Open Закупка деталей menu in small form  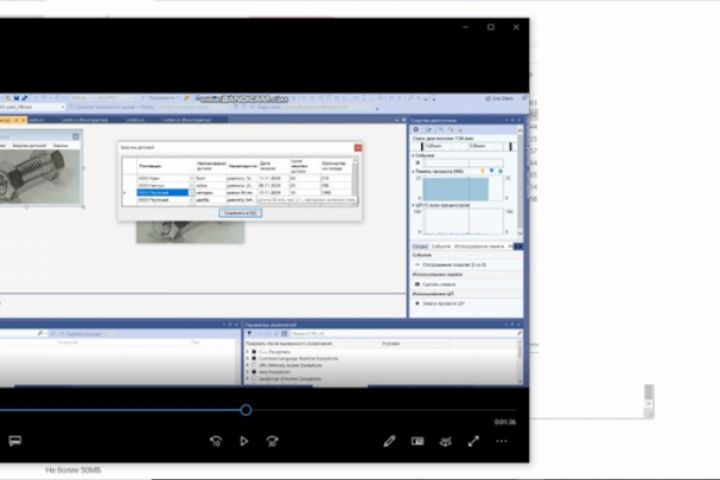click(x=29, y=146)
